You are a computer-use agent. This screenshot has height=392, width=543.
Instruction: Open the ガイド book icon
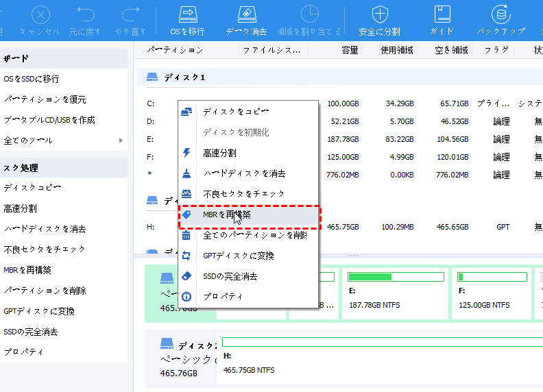tap(442, 14)
